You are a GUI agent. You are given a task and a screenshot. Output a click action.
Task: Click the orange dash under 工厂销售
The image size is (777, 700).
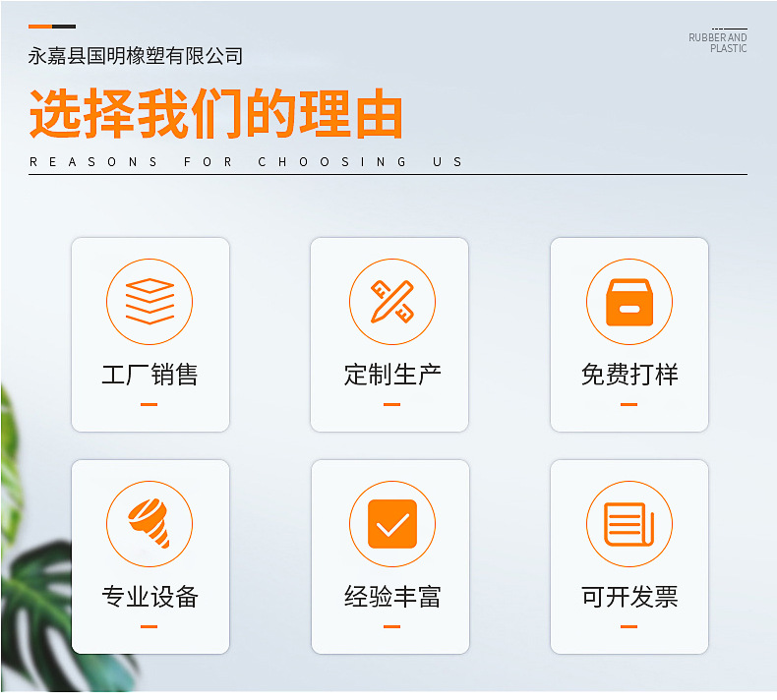(149, 404)
